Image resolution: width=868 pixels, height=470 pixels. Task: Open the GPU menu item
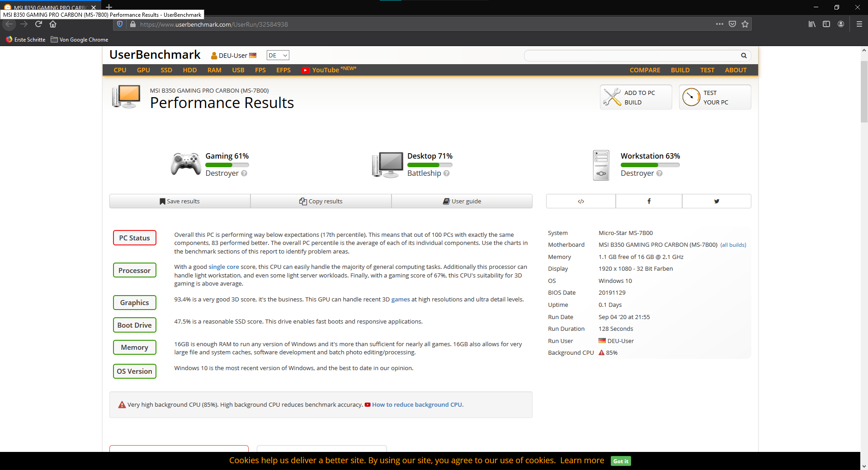pyautogui.click(x=143, y=70)
